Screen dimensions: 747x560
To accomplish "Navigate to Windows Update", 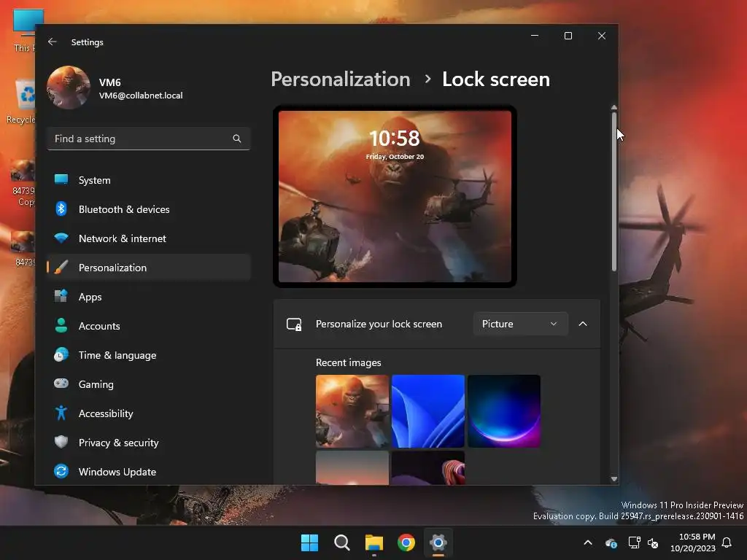I will (149, 472).
